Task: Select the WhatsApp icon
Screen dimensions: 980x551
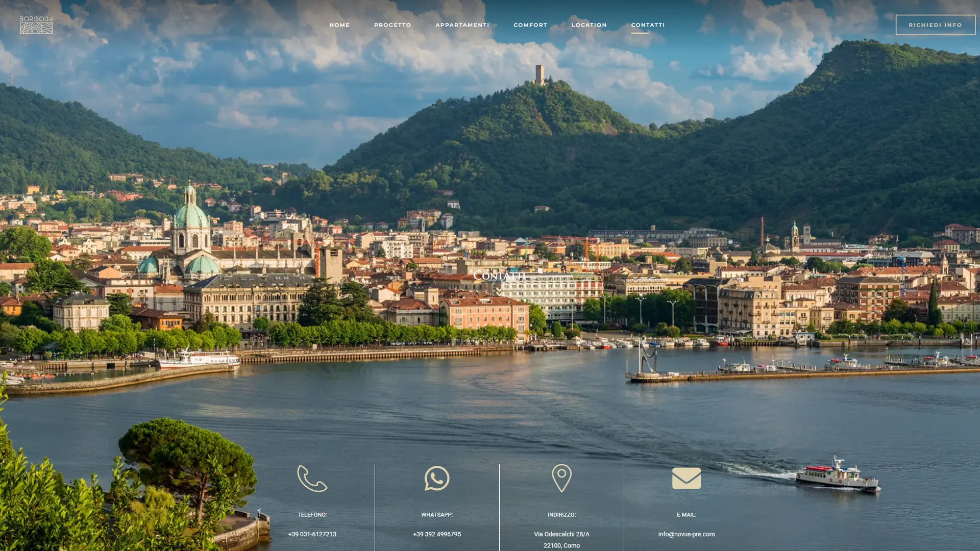Action: pos(437,479)
